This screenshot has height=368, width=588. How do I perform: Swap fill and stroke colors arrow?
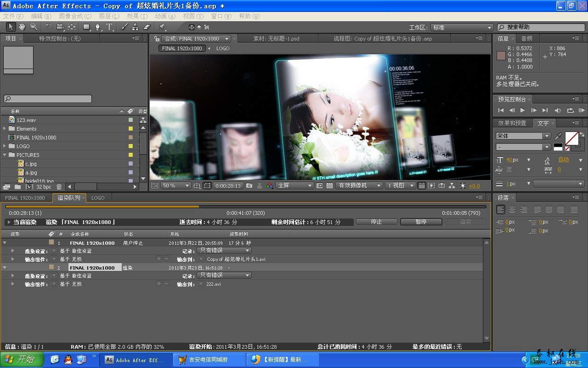pos(582,134)
